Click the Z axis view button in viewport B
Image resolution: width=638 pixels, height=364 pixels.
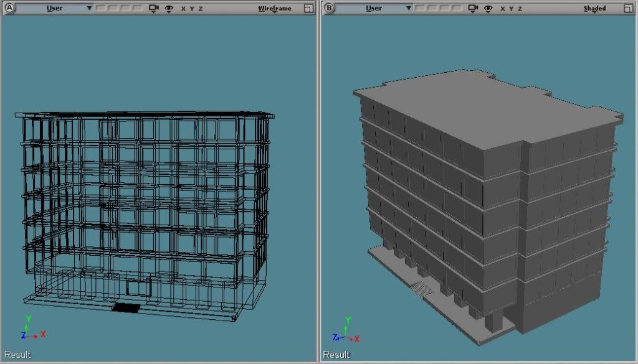[x=520, y=9]
